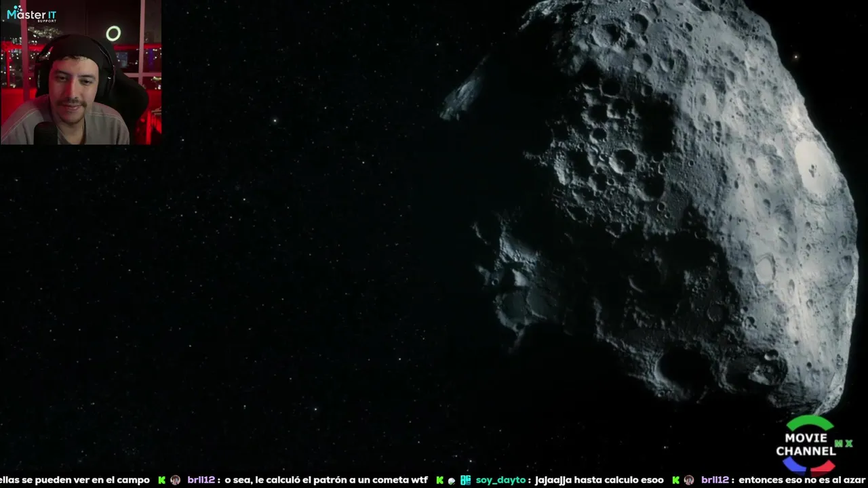The height and width of the screenshot is (488, 868).
Task: Click message 'entonces eso no es al azar'
Action: (802, 480)
